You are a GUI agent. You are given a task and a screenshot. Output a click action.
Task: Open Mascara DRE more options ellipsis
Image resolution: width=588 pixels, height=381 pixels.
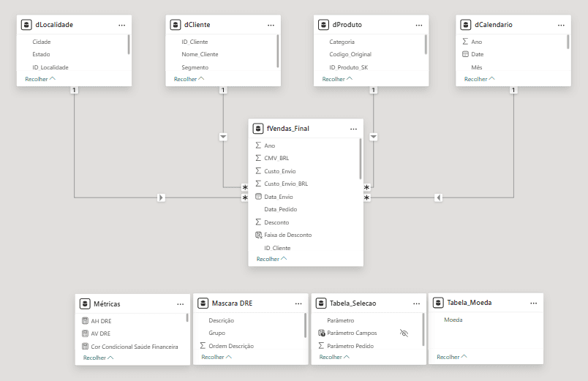pos(298,303)
